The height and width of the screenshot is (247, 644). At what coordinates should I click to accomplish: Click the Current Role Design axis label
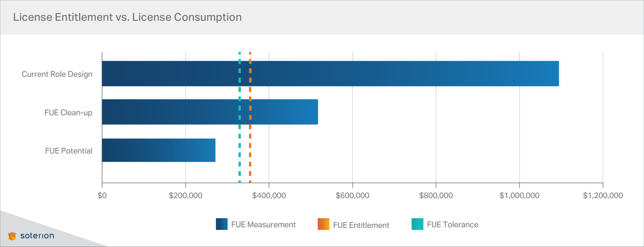[x=57, y=74]
